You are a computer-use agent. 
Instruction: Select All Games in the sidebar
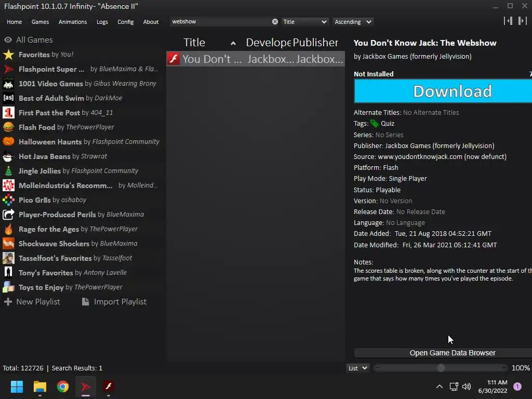coord(29,39)
